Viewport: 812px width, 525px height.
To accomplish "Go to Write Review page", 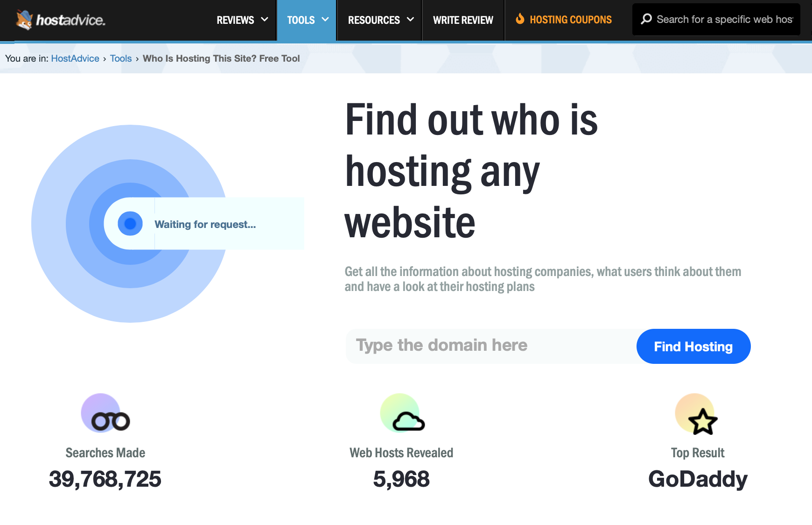I will click(x=463, y=20).
